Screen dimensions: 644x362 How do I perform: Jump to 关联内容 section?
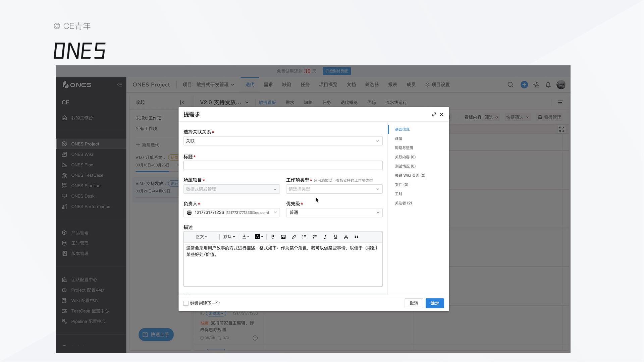405,157
